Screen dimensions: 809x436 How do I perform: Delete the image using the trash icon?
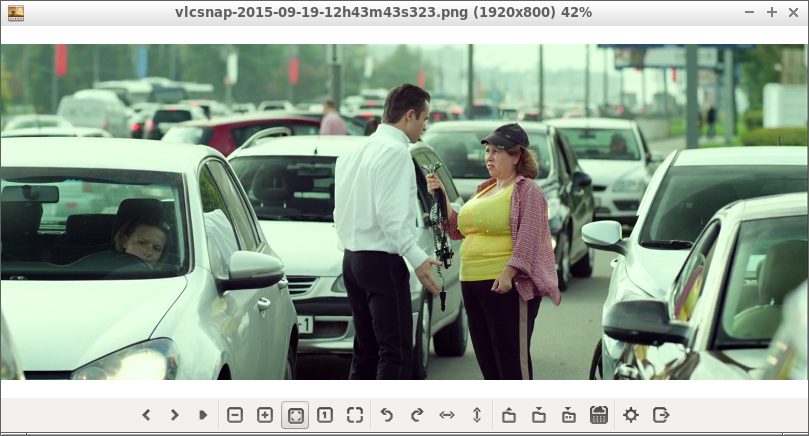click(599, 415)
